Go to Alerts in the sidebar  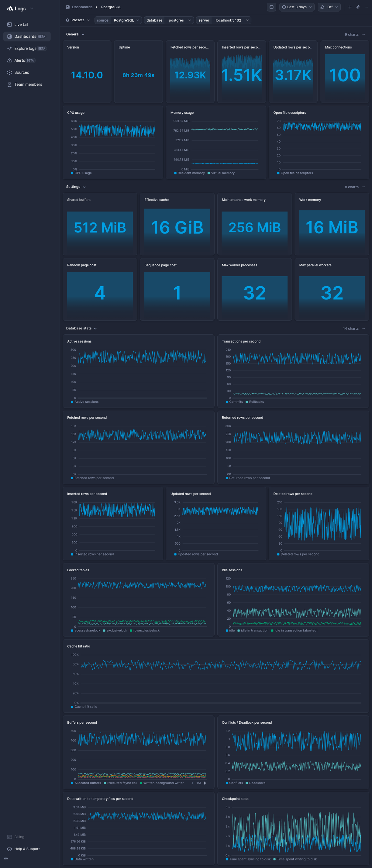(x=19, y=60)
